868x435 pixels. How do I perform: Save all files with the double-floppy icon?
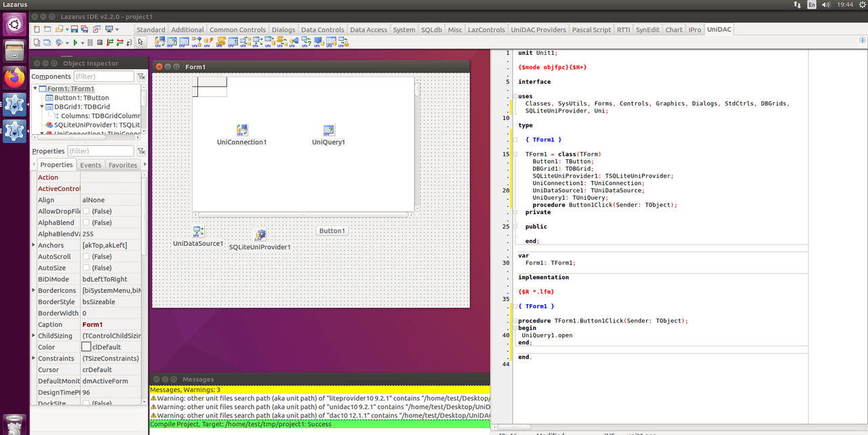pos(85,29)
